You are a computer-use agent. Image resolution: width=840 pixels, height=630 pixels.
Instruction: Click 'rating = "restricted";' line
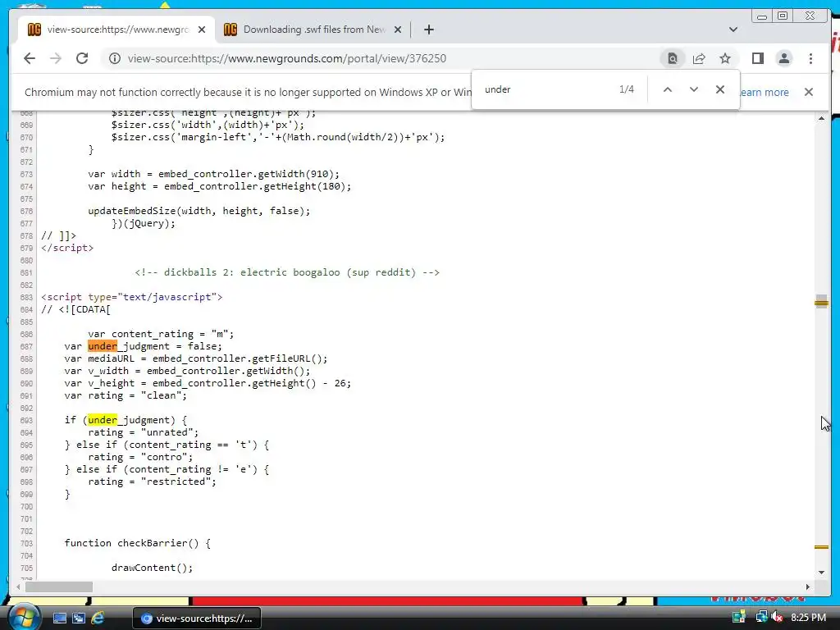pyautogui.click(x=152, y=481)
